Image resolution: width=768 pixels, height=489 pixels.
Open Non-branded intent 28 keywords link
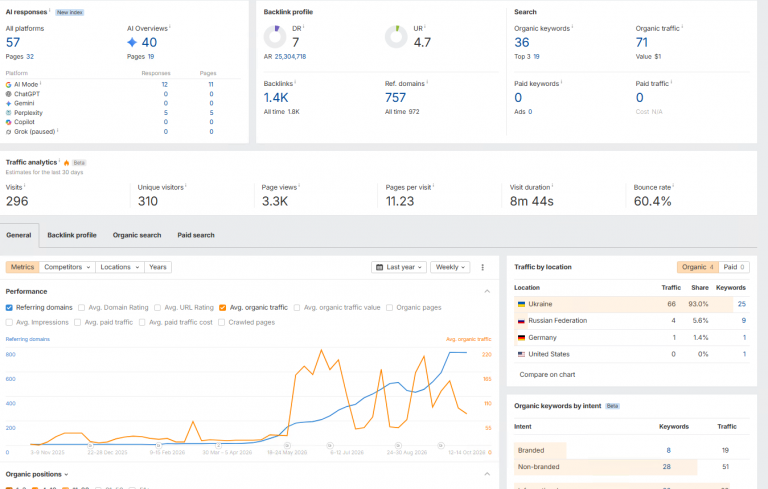667,467
